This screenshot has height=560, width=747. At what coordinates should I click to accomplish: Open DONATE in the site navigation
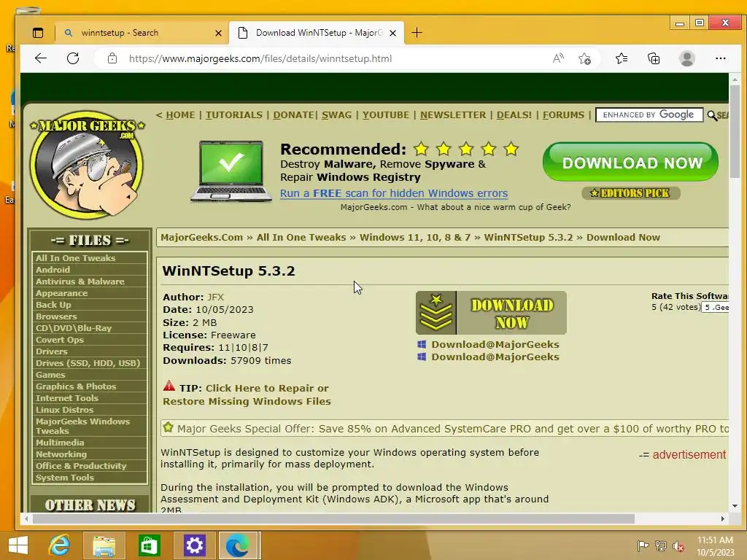[293, 114]
